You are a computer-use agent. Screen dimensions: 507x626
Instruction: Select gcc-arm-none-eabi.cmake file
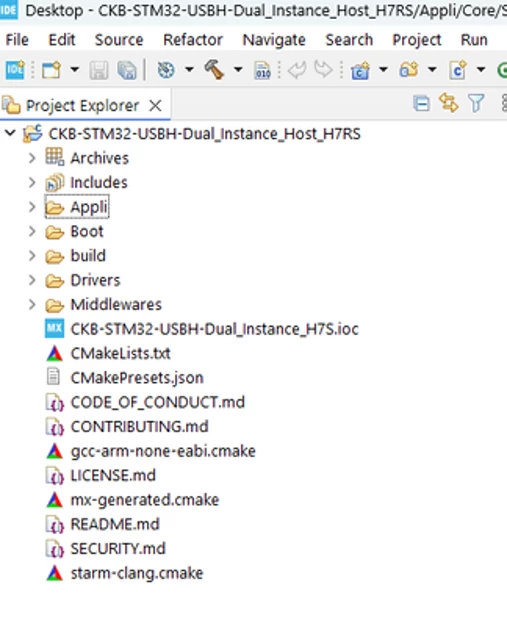[163, 451]
